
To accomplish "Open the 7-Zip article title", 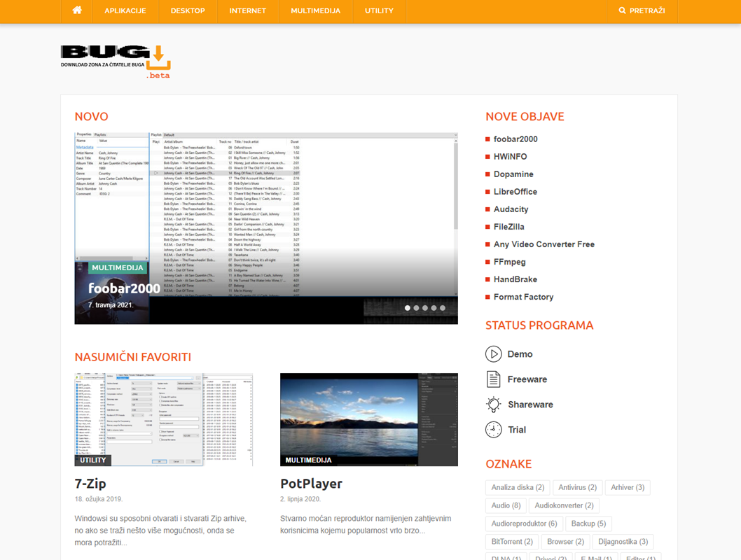I will pos(90,484).
